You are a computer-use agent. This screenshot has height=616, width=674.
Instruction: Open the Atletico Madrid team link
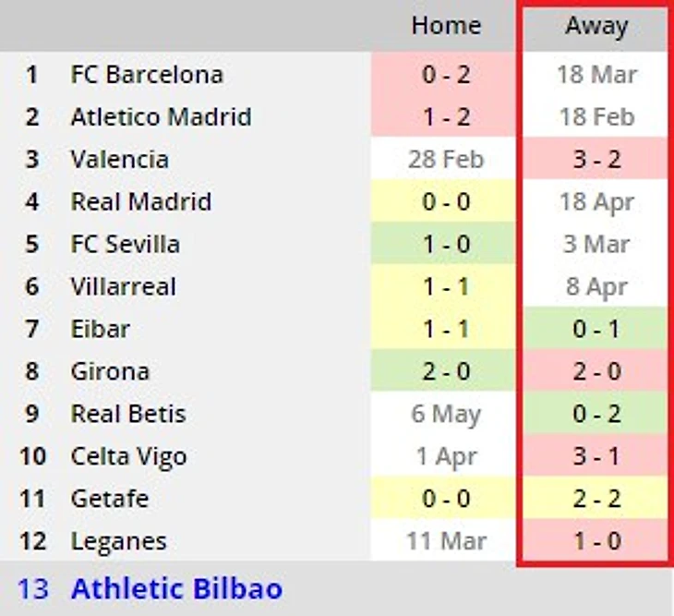coord(161,117)
